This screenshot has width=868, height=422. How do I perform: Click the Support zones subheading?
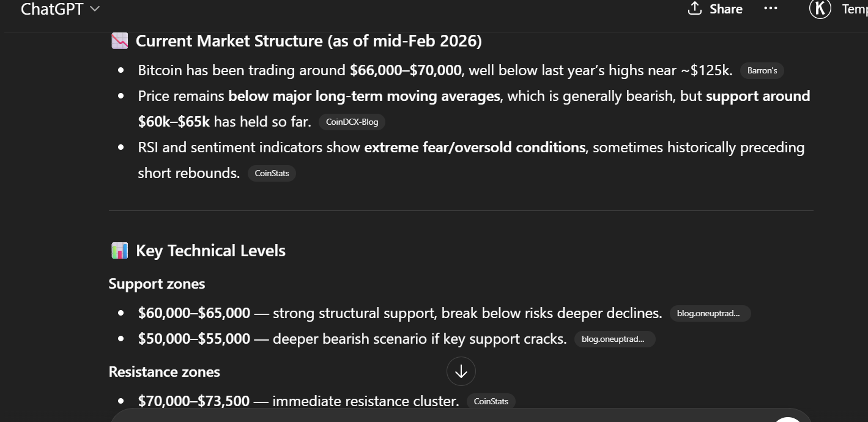(x=157, y=284)
